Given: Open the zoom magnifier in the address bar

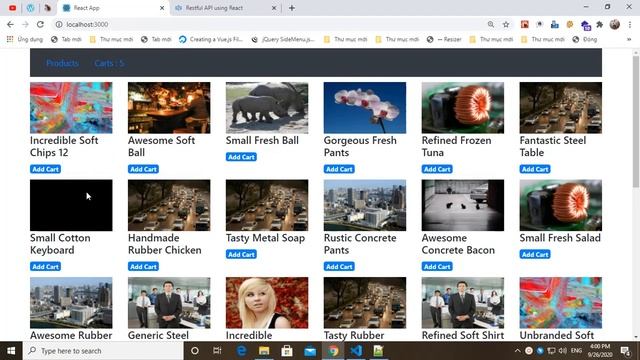Looking at the screenshot, I should pos(491,24).
